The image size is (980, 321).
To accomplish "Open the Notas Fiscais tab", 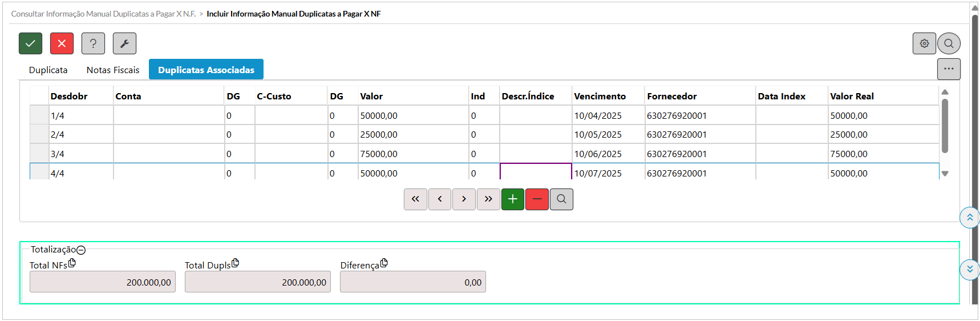I will pyautogui.click(x=113, y=70).
